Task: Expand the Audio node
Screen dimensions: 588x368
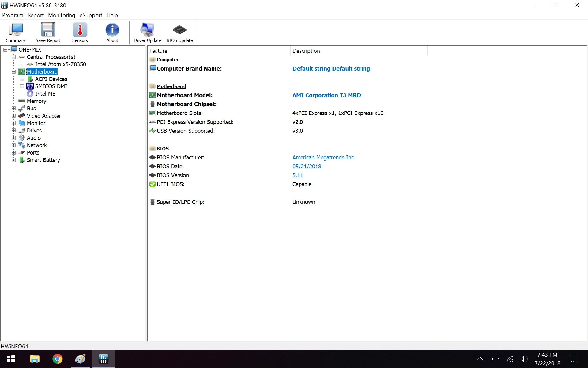Action: point(14,138)
